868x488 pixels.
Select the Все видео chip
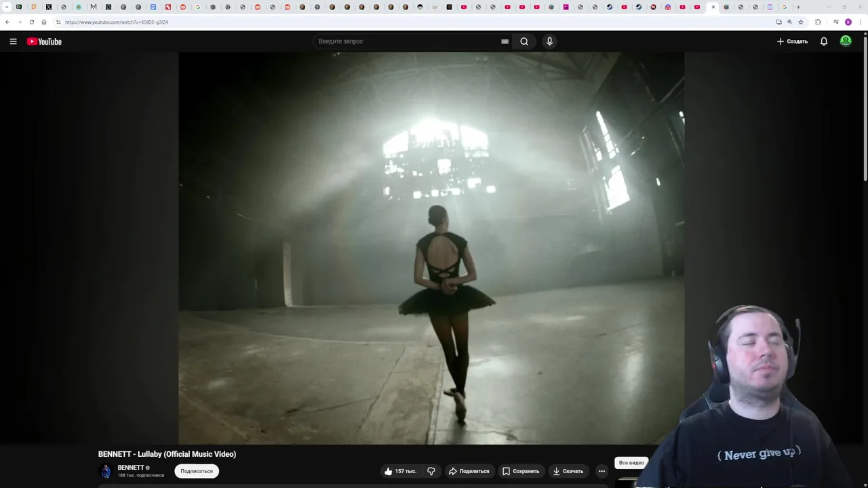click(x=631, y=463)
